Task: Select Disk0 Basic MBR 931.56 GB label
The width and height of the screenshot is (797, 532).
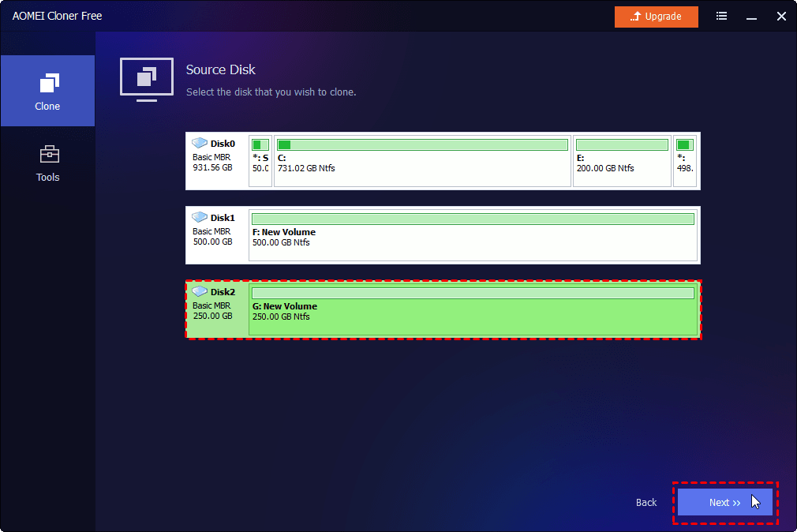Action: click(x=213, y=163)
